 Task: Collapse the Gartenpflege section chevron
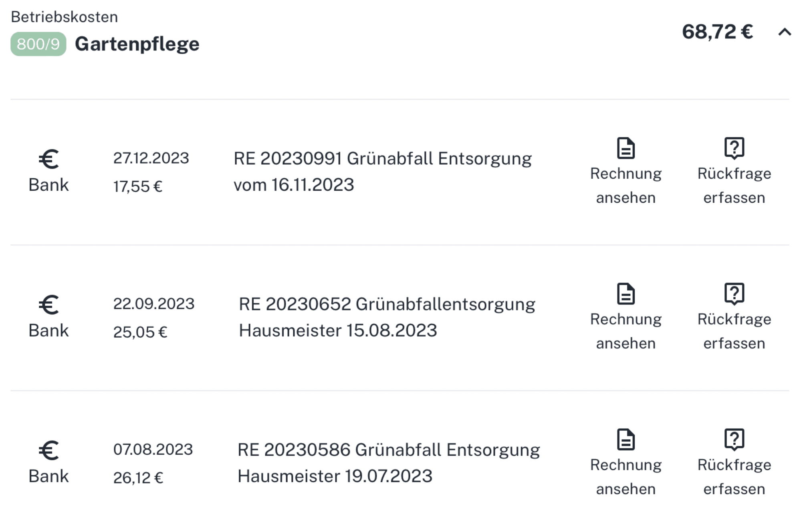pyautogui.click(x=785, y=32)
